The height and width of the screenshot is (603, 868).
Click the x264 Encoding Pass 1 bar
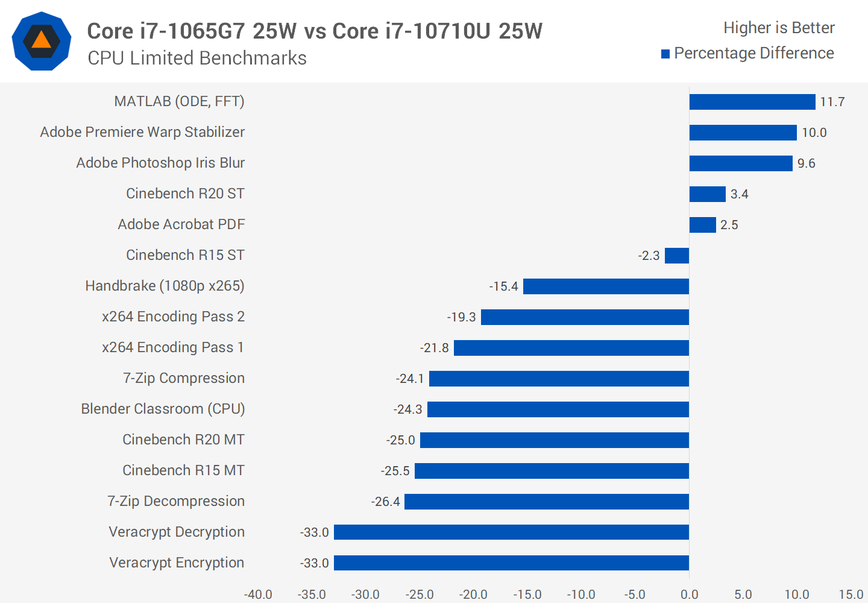[x=571, y=348]
